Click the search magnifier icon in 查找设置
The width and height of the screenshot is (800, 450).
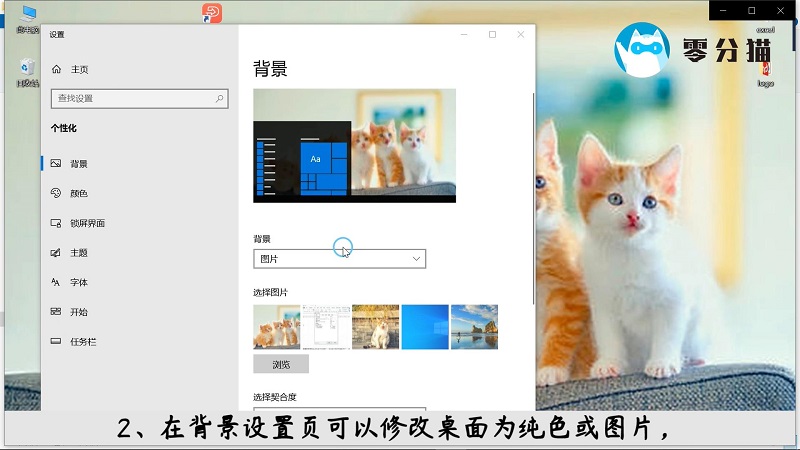tap(219, 98)
